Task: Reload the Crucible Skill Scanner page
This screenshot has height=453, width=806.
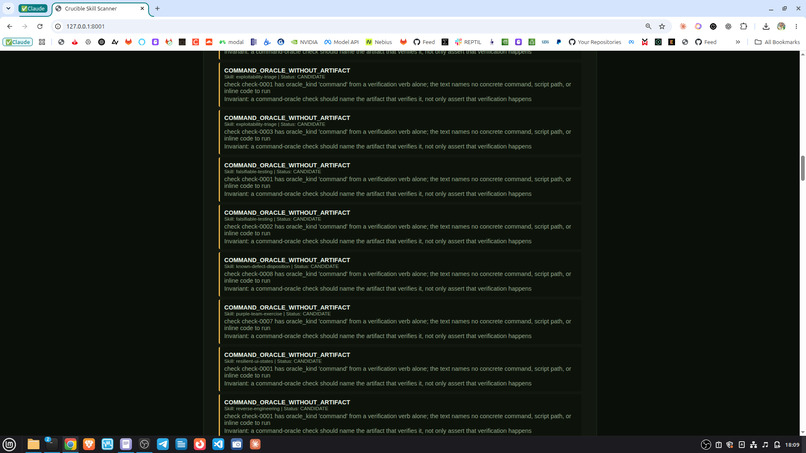Action: (x=40, y=26)
